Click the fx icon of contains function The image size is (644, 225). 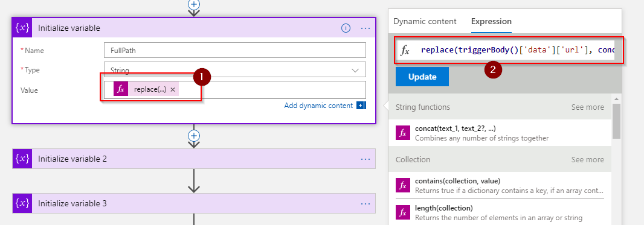(x=403, y=186)
